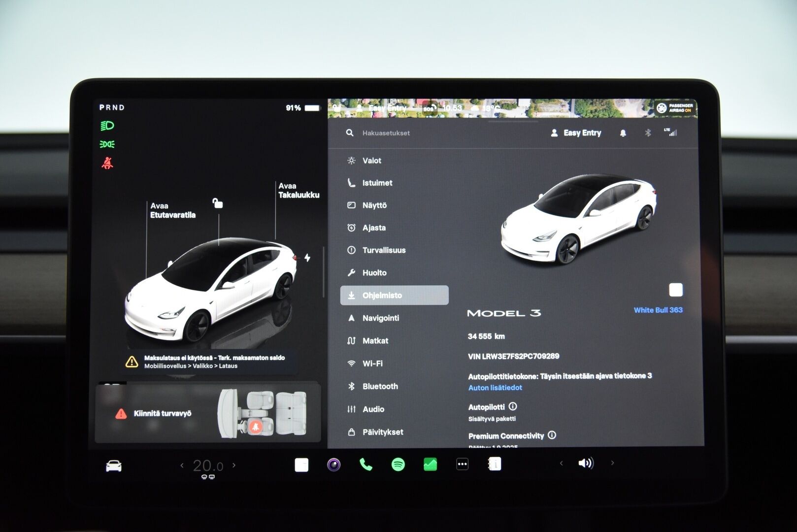The width and height of the screenshot is (797, 532).
Task: Open the Spotify app in dock
Action: (398, 465)
